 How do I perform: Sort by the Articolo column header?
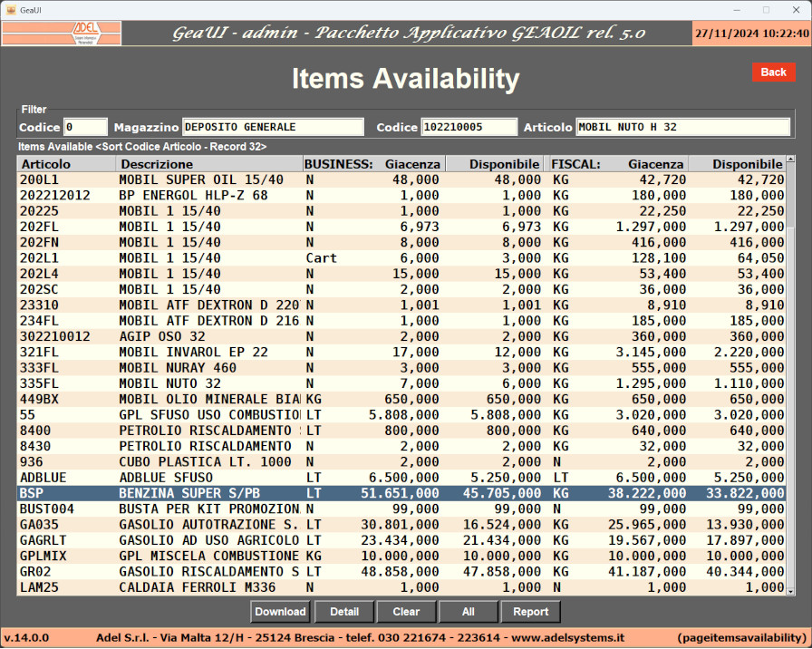[66, 164]
